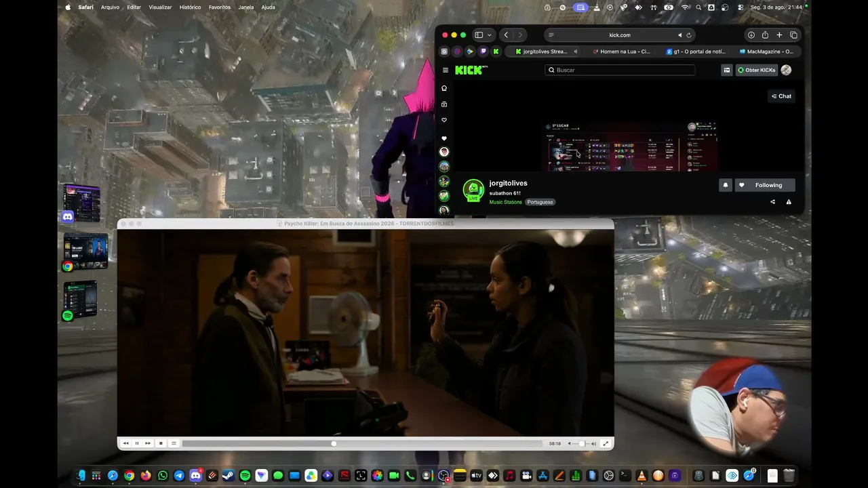Click the Portuguese language tag
868x488 pixels.
click(540, 202)
